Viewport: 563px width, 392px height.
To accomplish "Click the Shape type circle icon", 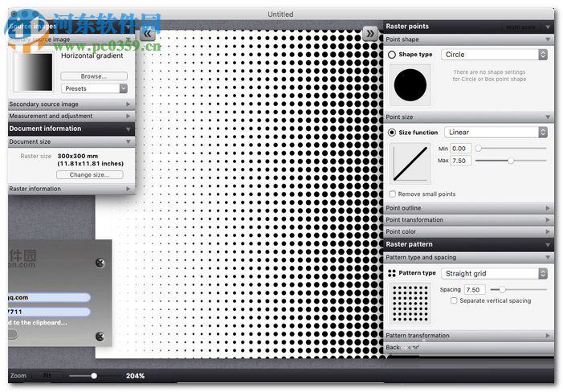I will (392, 55).
